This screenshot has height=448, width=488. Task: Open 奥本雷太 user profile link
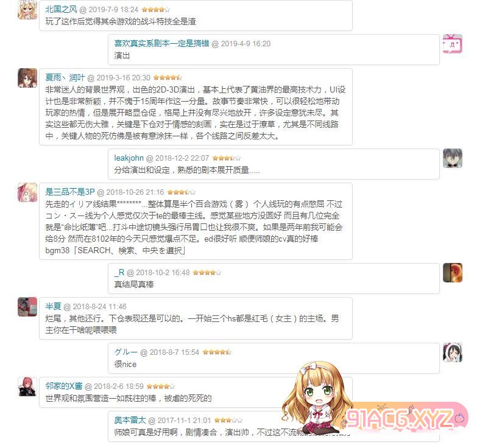tap(130, 421)
